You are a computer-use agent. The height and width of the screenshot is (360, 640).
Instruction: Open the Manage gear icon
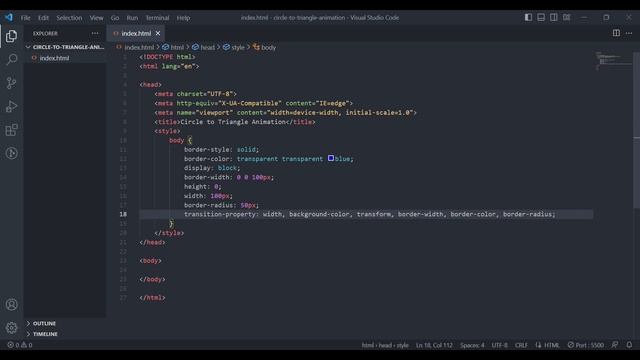point(11,327)
